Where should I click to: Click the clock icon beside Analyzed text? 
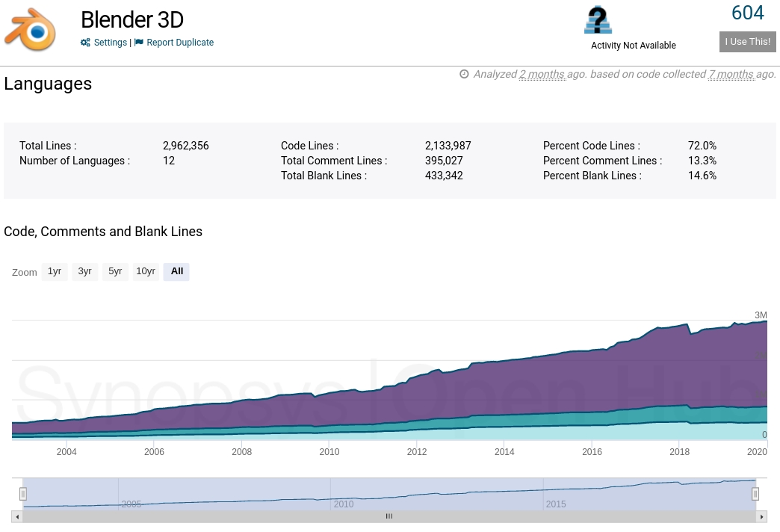[464, 74]
